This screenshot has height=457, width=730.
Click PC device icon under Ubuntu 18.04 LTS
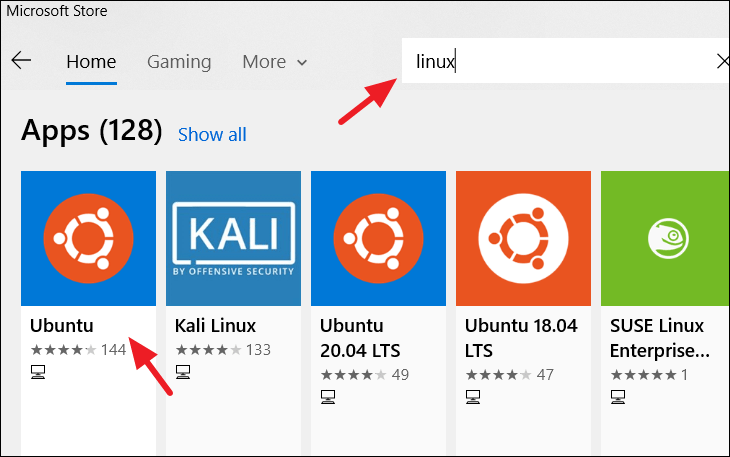pos(473,397)
